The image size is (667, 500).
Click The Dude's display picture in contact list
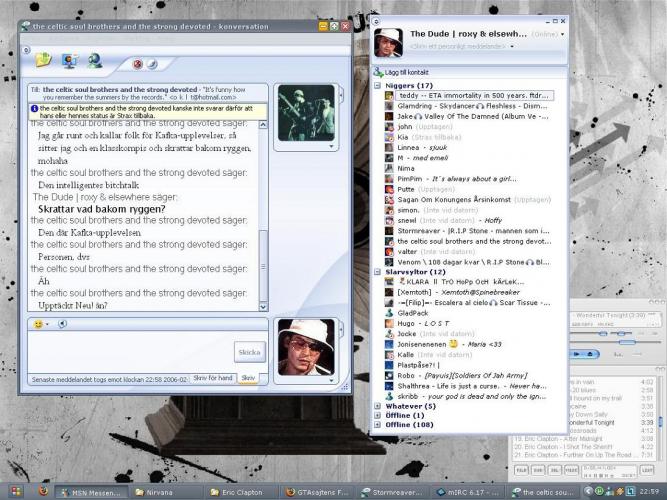(x=387, y=41)
